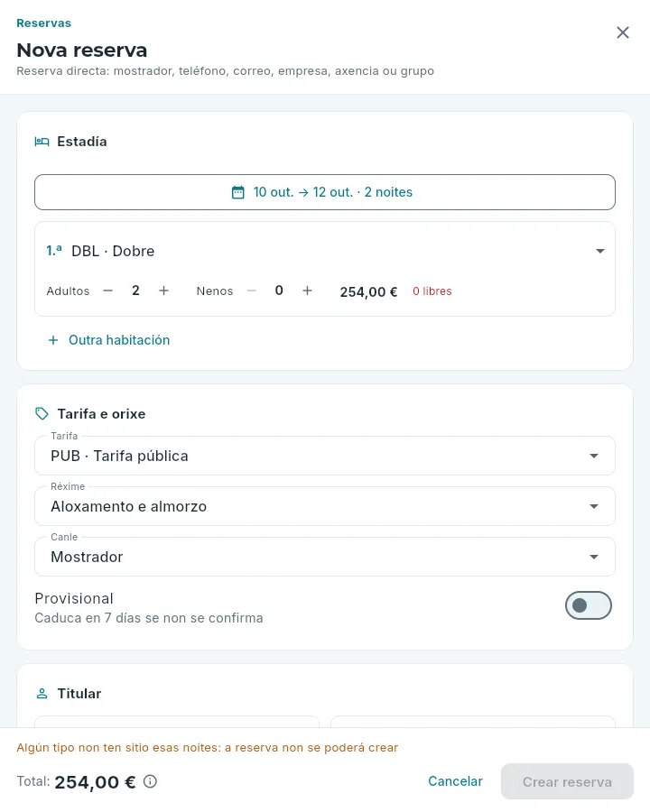Click the Nenos minus icon
Viewport: 650px width, 812px height.
click(251, 291)
